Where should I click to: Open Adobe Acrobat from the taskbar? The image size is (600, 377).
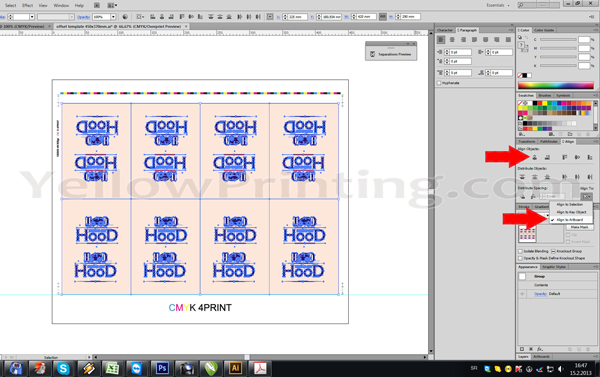click(x=260, y=368)
